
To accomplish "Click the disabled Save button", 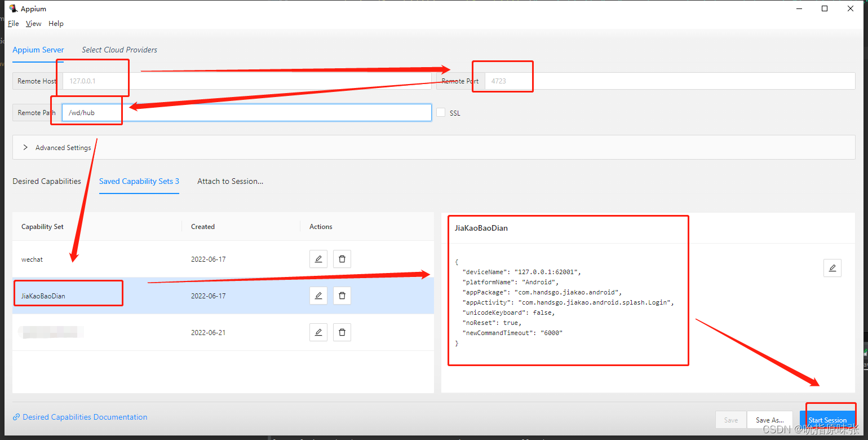I will tap(731, 420).
